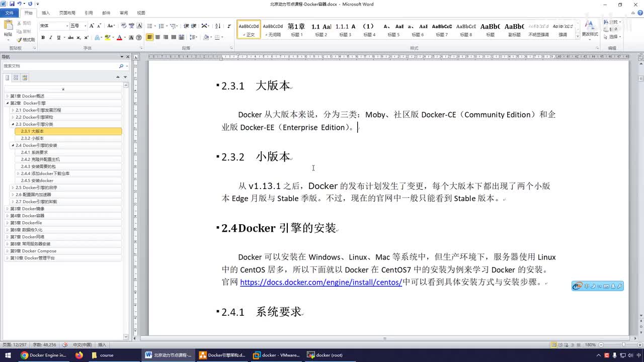Open the docker VMware taskbar item
This screenshot has width=644, height=362.
tap(276, 355)
